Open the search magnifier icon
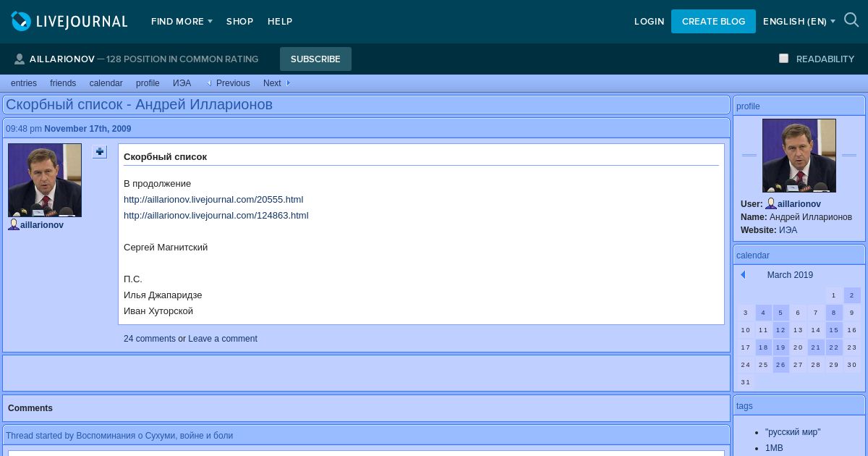The image size is (868, 456). [x=851, y=21]
